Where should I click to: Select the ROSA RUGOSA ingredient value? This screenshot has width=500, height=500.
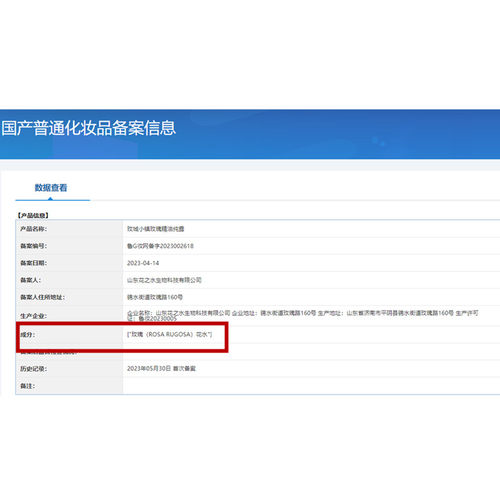tap(169, 334)
